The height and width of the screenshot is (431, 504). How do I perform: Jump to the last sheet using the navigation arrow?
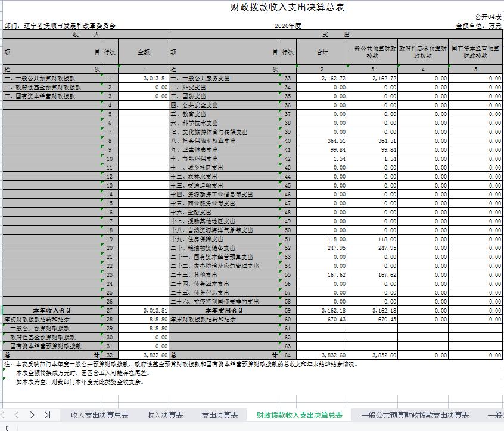coord(47,415)
